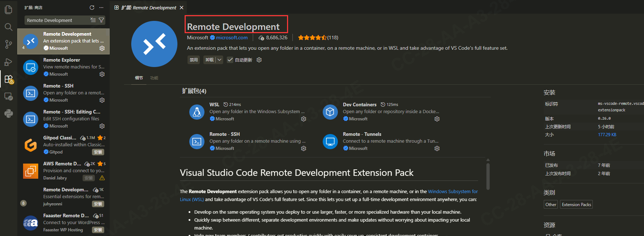Switch to the details tab
The height and width of the screenshot is (236, 644).
(139, 78)
